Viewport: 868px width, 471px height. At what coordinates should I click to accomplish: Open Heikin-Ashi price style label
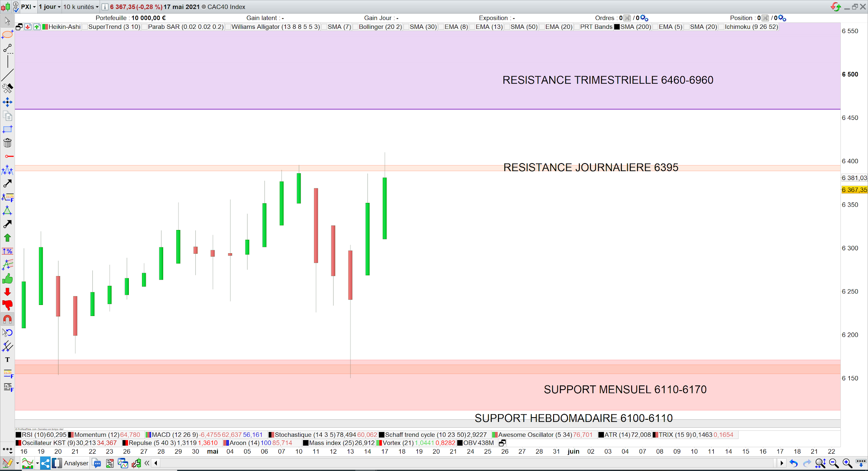64,27
